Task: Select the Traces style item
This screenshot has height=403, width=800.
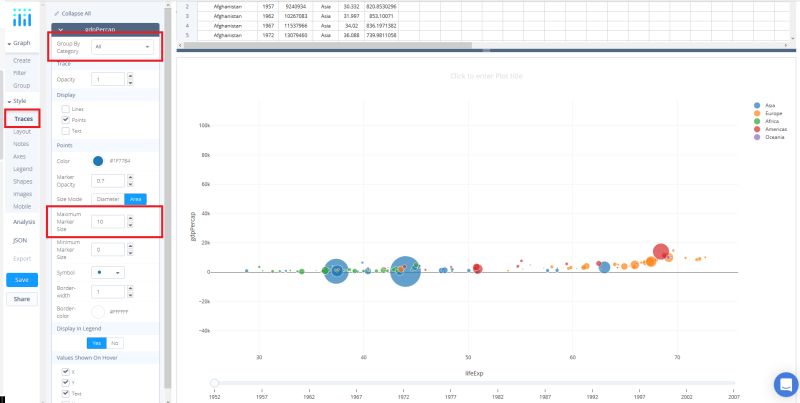Action: [23, 119]
